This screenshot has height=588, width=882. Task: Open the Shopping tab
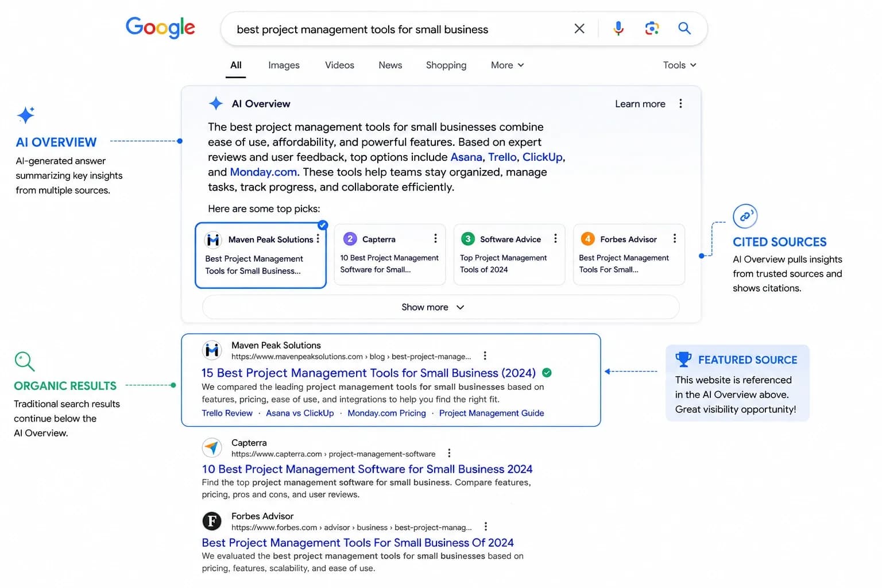(446, 65)
